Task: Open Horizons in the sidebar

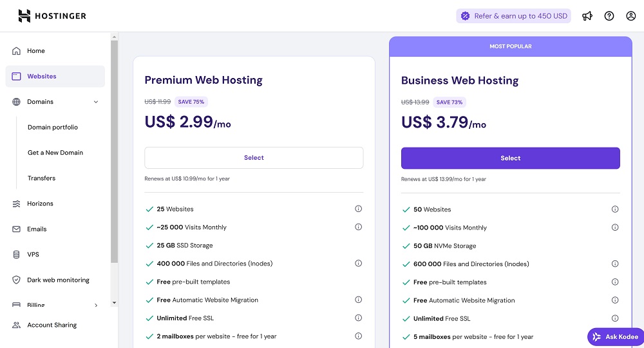Action: 40,204
